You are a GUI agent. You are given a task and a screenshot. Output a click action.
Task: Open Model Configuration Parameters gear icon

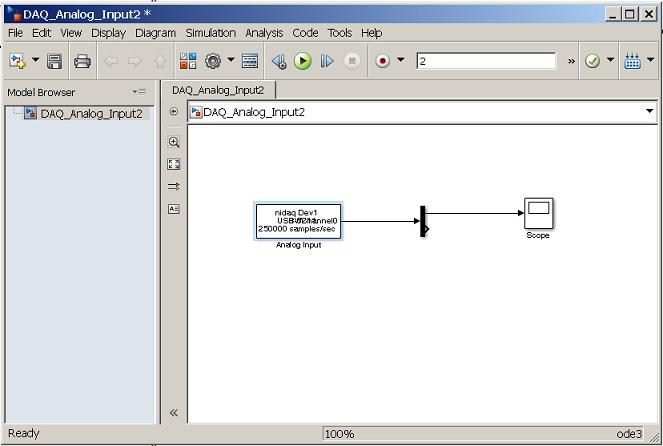[x=213, y=61]
